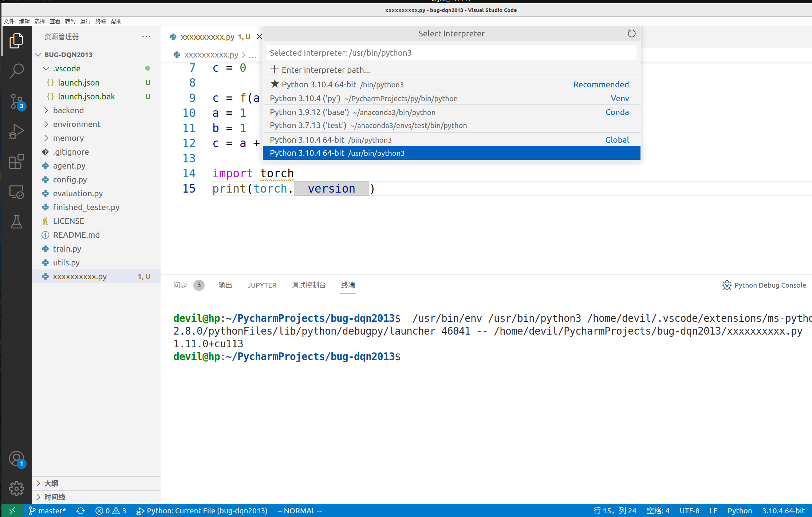Open the Remote Explorer icon
The width and height of the screenshot is (812, 517).
[16, 192]
